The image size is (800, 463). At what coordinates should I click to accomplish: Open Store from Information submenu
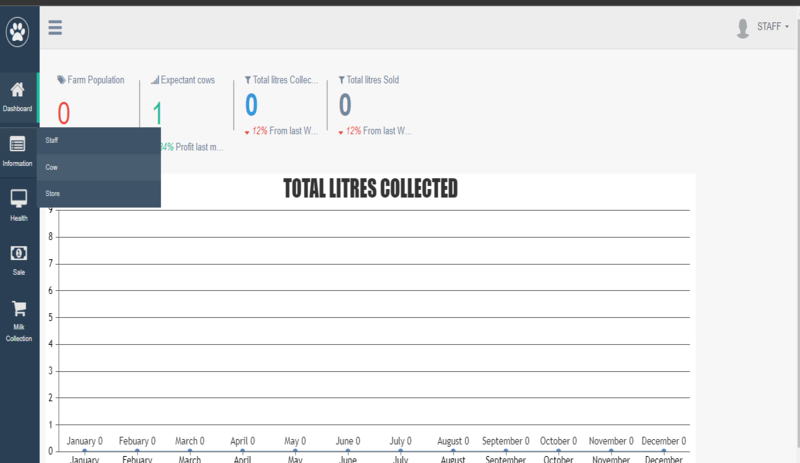coord(53,194)
